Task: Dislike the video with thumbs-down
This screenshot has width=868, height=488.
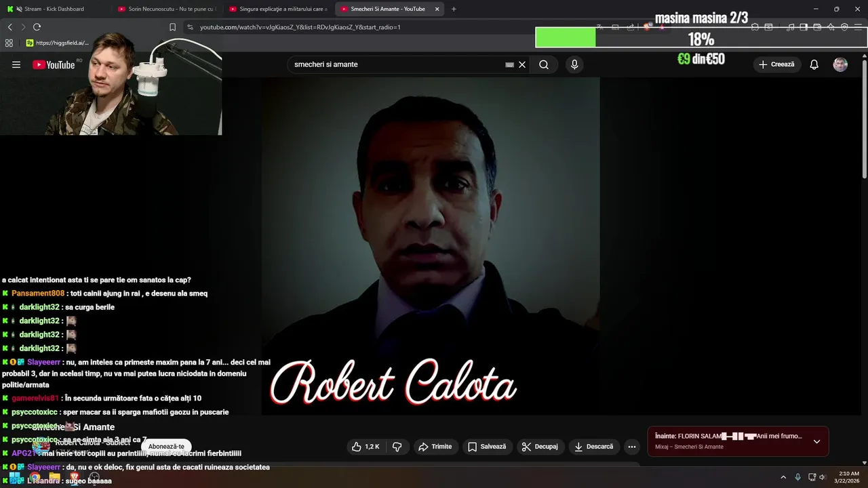Action: (397, 447)
